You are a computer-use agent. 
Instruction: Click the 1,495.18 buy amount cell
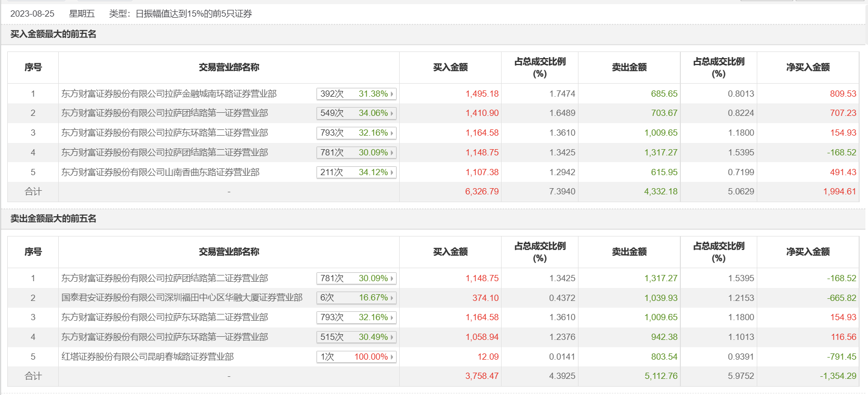pyautogui.click(x=482, y=94)
